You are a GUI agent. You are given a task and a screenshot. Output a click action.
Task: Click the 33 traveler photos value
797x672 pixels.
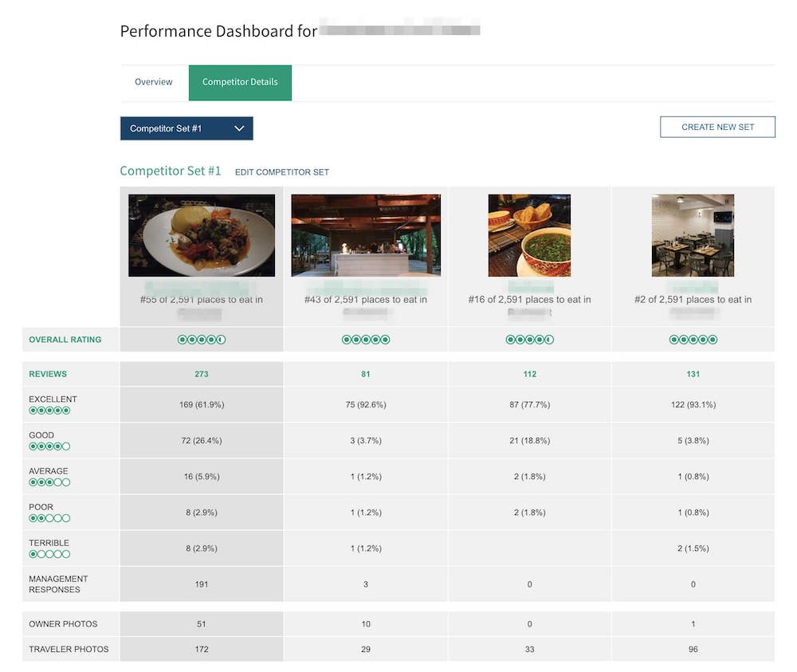[x=530, y=650]
